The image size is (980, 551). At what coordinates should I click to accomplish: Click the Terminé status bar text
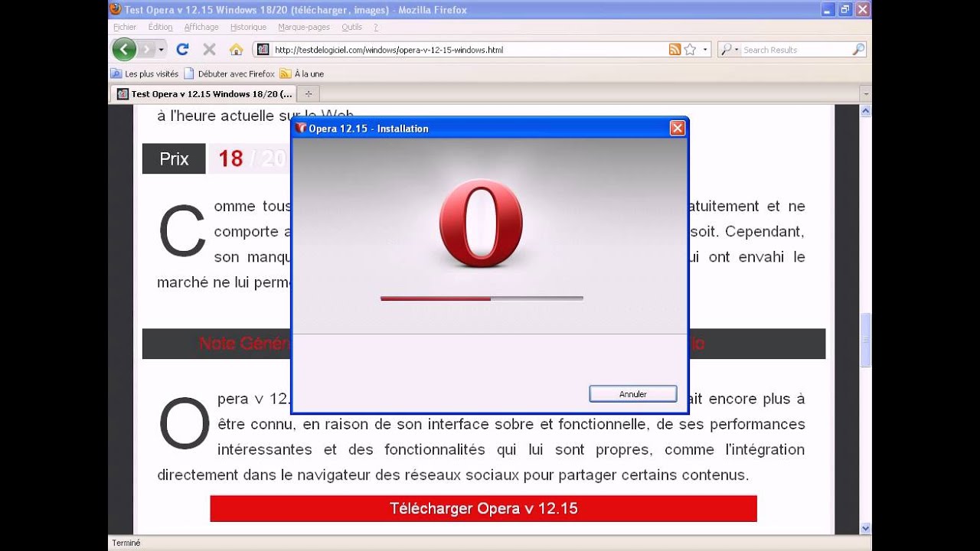(126, 543)
